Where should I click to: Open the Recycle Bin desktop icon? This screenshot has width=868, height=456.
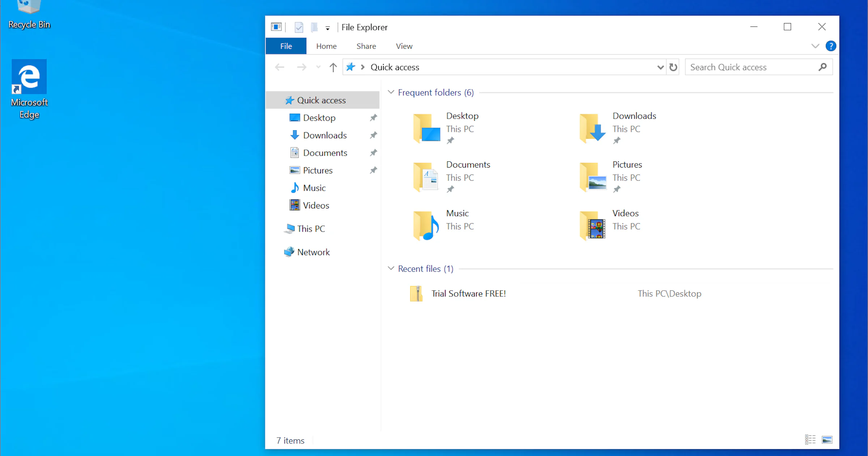click(29, 15)
